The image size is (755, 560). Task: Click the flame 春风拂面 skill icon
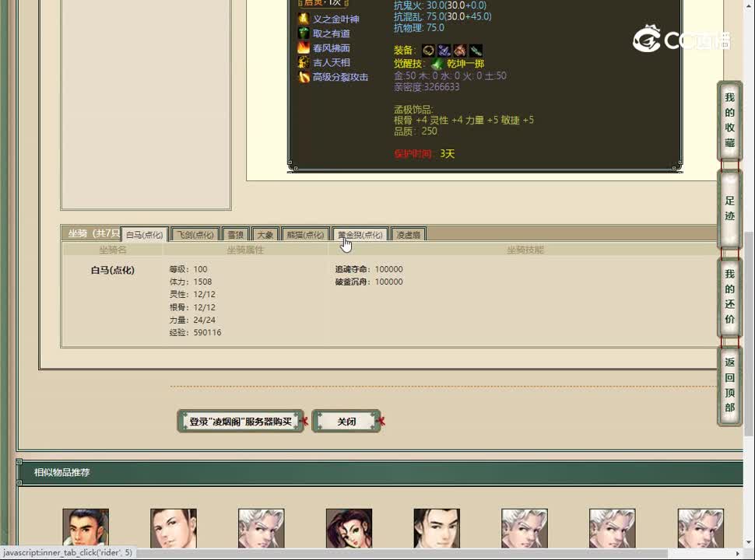pos(304,47)
